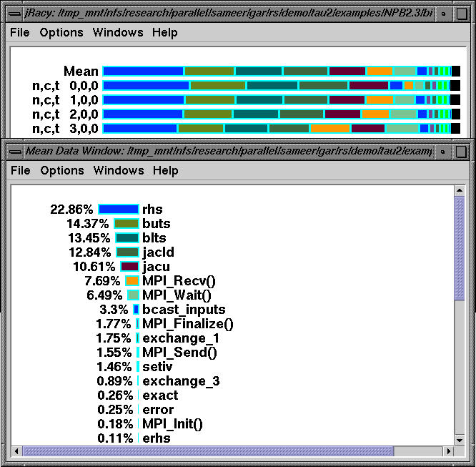476x467 pixels.
Task: Click the dark green jacld segment in 2,0,0 bar
Action: click(302, 114)
